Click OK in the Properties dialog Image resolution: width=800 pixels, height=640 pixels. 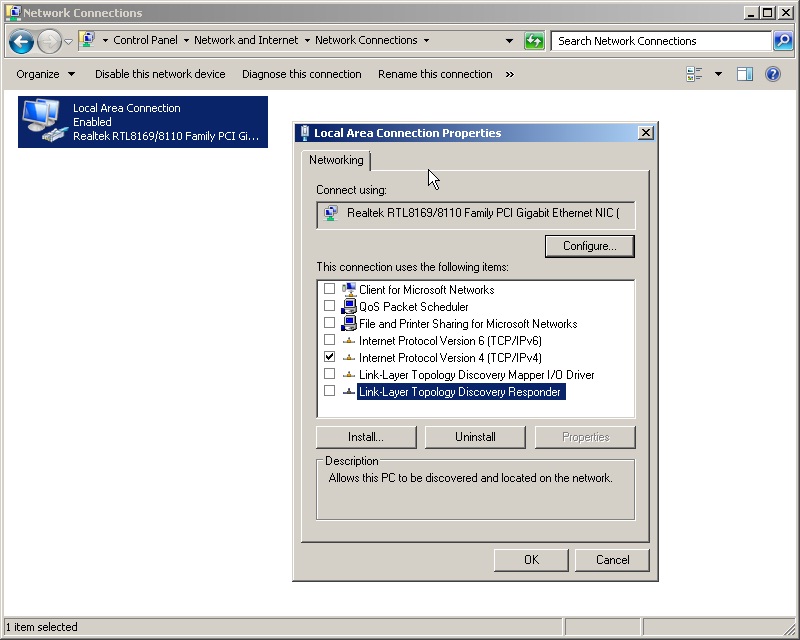[531, 560]
